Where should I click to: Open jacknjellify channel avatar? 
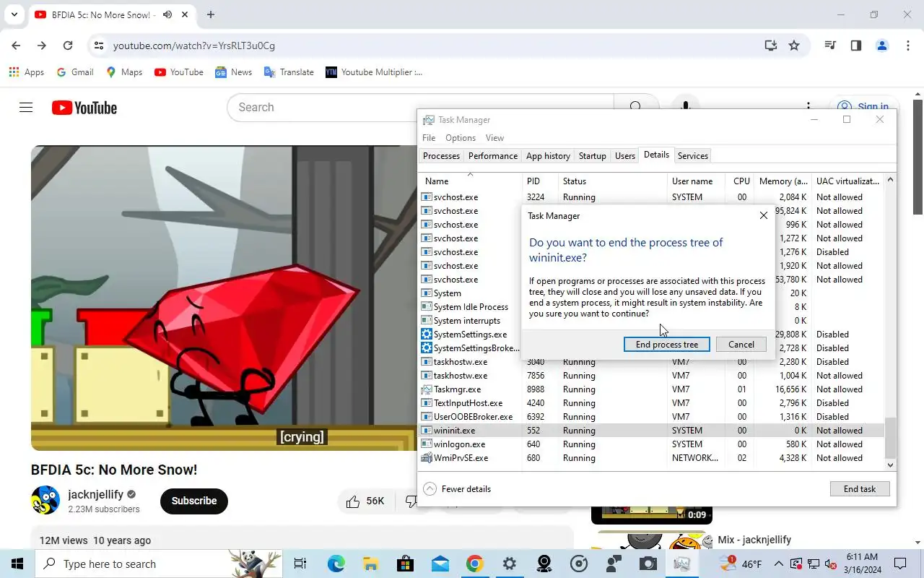point(45,500)
